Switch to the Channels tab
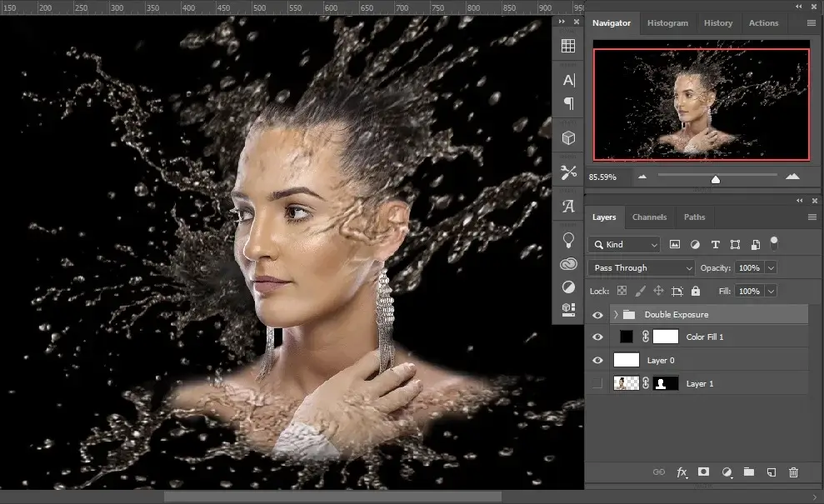 [649, 217]
